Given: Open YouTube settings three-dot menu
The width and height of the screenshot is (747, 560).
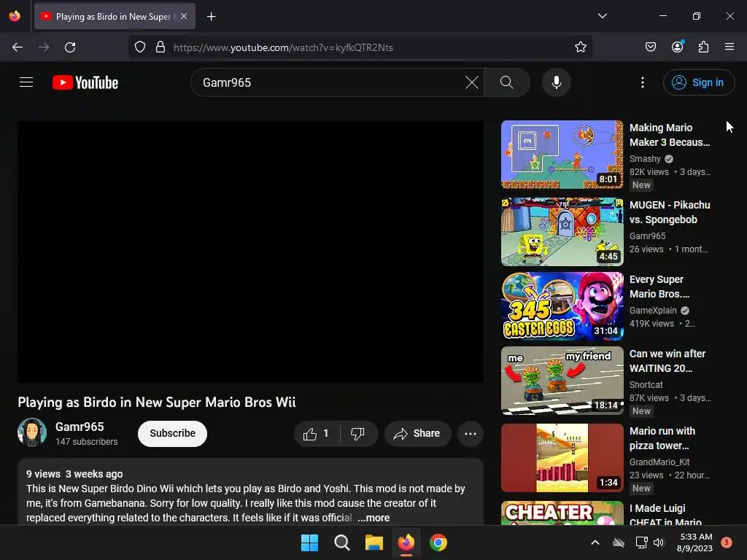Looking at the screenshot, I should point(643,82).
